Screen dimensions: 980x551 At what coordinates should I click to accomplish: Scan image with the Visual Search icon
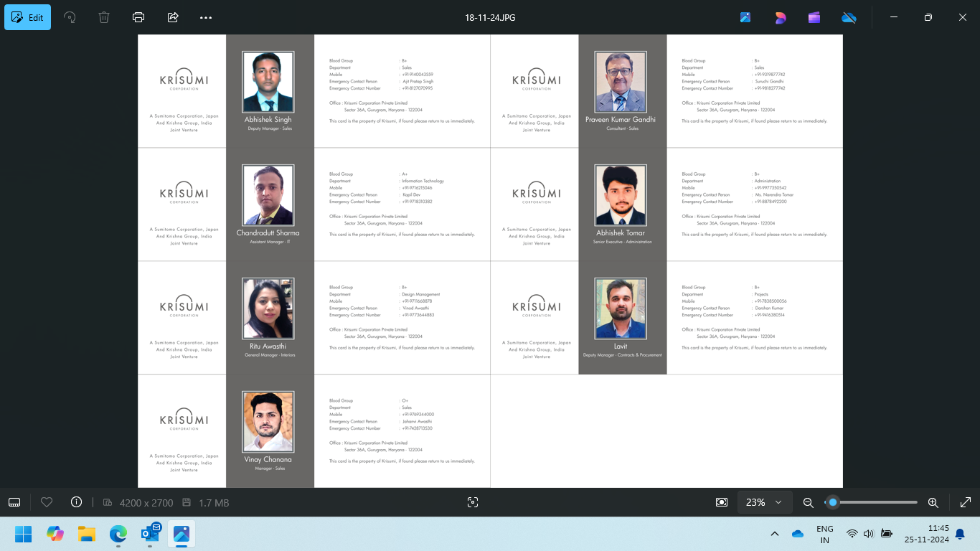point(472,502)
